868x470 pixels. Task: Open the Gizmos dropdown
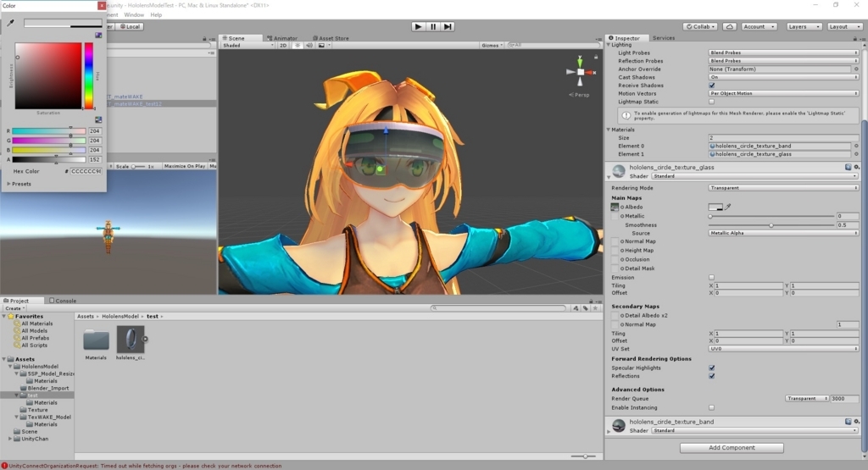click(x=492, y=46)
